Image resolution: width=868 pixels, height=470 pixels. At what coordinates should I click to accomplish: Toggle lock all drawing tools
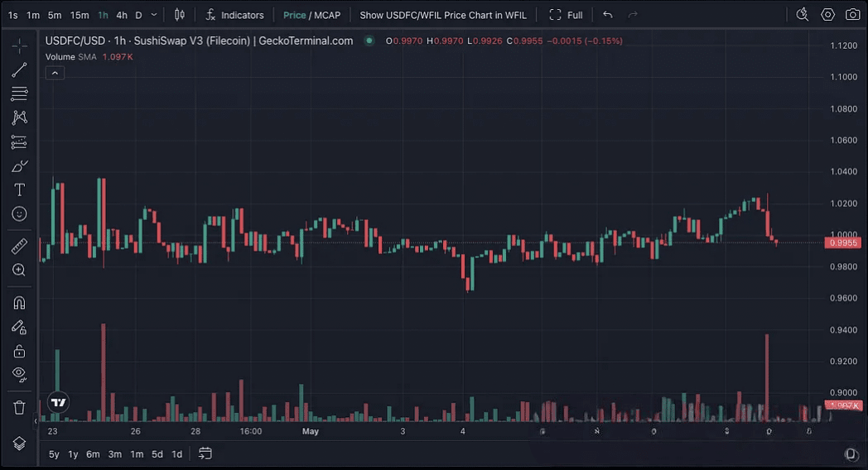pos(19,351)
